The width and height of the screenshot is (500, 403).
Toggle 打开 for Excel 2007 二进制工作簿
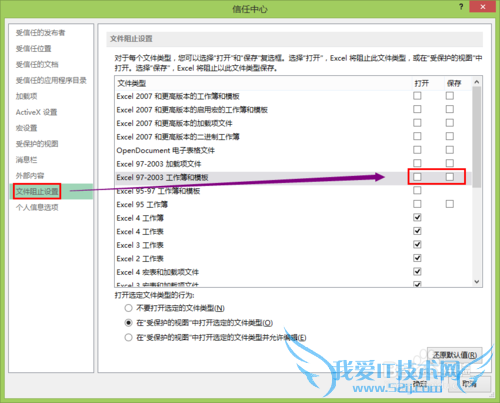(x=417, y=136)
